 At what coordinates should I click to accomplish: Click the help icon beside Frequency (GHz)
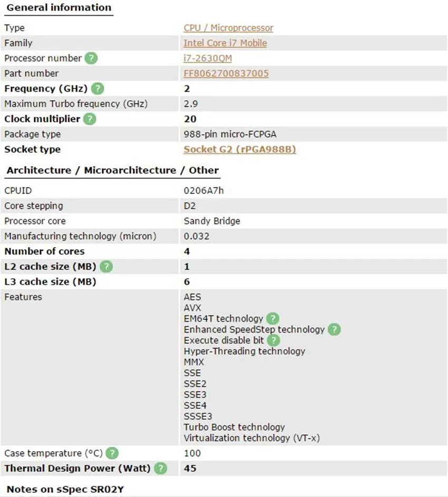[x=98, y=89]
